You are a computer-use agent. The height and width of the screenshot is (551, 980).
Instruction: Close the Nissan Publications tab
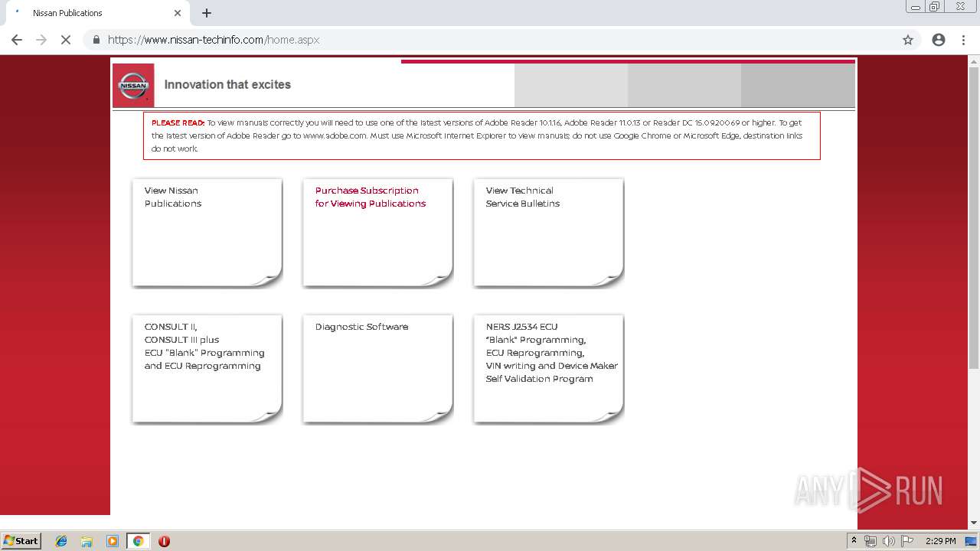(178, 13)
